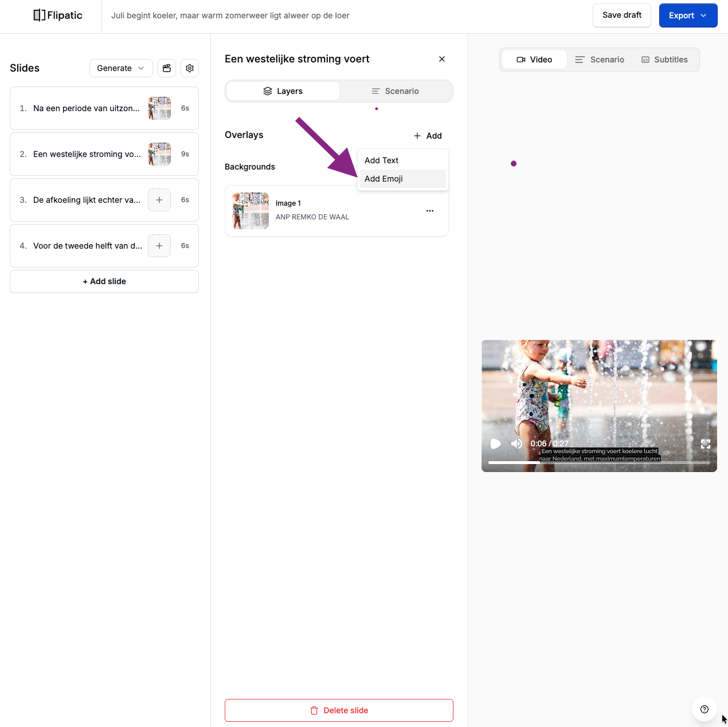Select slide 2 'Een westelijke stroming vo...'
Image resolution: width=728 pixels, height=727 pixels.
click(x=104, y=154)
